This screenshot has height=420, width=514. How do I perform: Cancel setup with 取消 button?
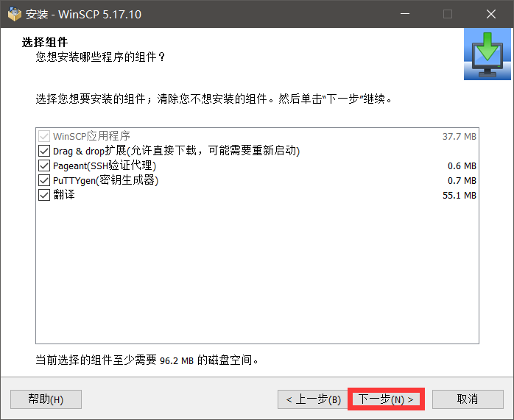click(468, 399)
